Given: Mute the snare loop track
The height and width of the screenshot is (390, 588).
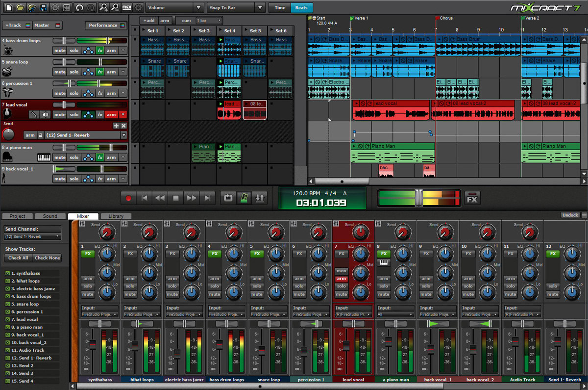Looking at the screenshot, I should pos(59,71).
